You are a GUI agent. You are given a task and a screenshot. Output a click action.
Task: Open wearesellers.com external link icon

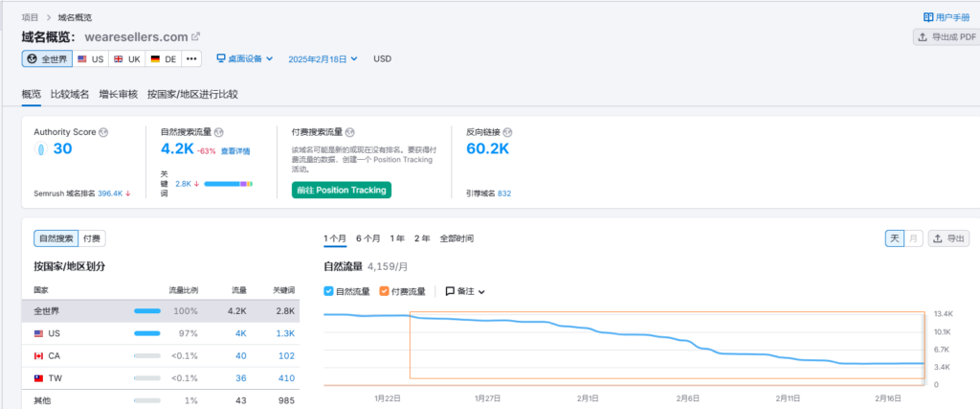(x=196, y=36)
